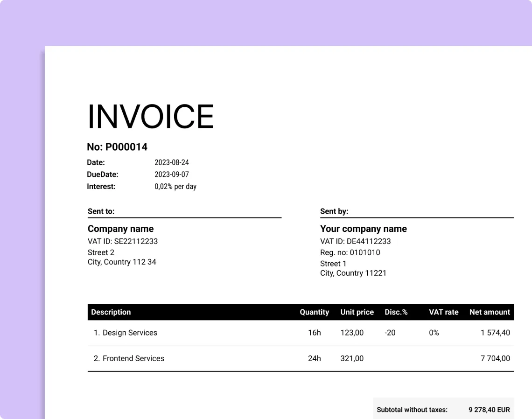
Task: Click the Description column header
Action: [x=111, y=312]
